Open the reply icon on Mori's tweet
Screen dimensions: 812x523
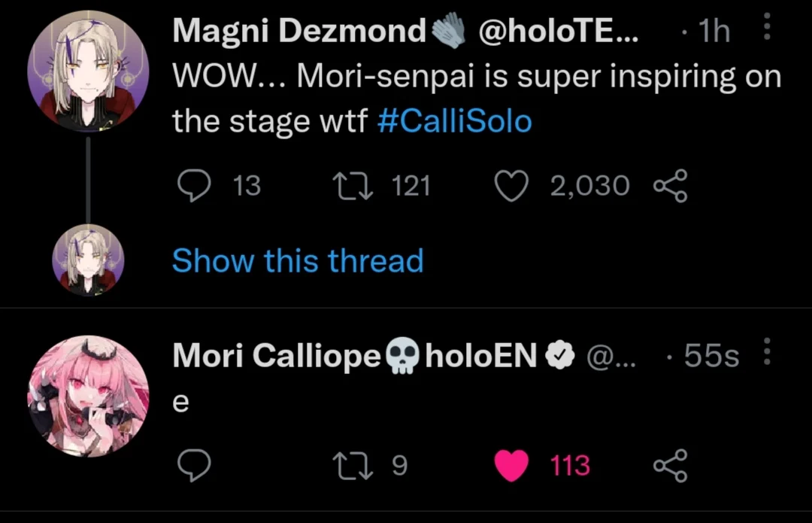(195, 464)
